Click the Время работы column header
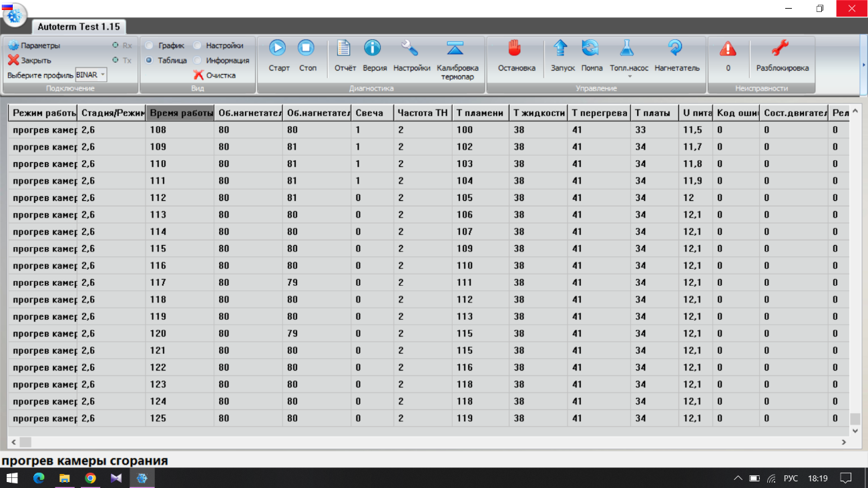This screenshot has height=488, width=868. coord(180,113)
